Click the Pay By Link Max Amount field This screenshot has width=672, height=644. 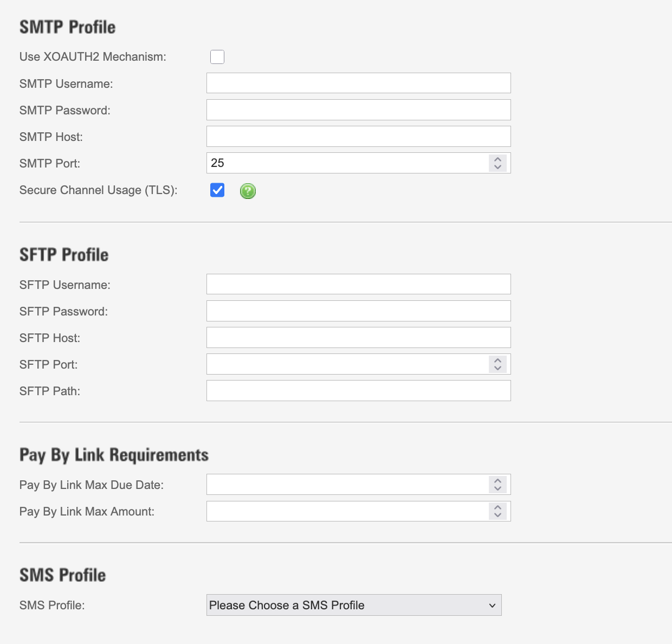(x=347, y=511)
